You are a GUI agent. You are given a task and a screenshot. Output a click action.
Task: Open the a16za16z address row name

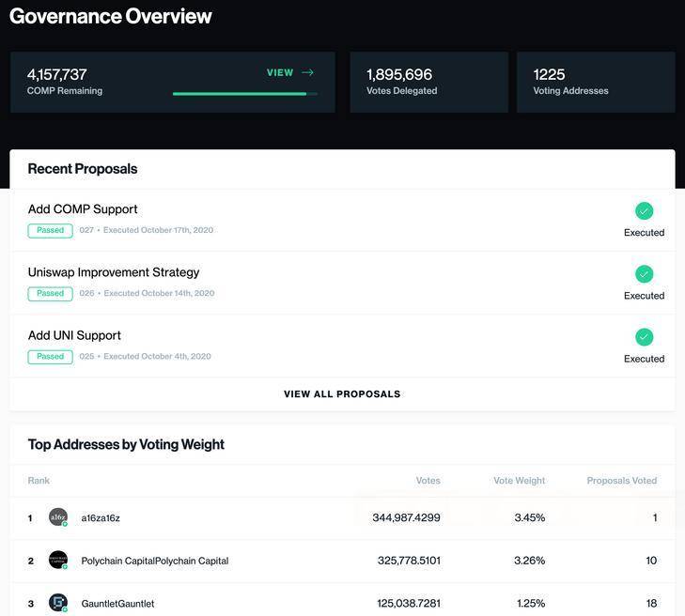click(101, 517)
